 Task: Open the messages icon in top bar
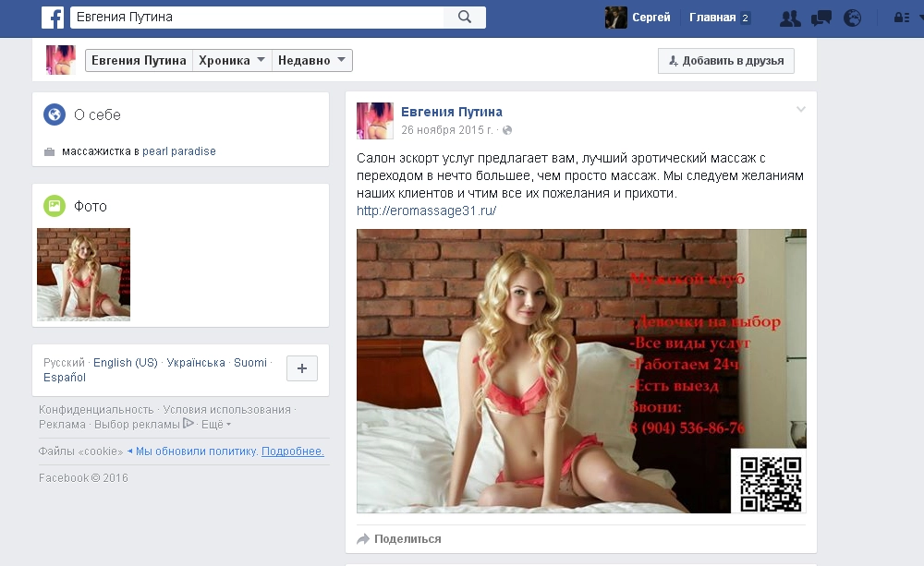pos(821,18)
